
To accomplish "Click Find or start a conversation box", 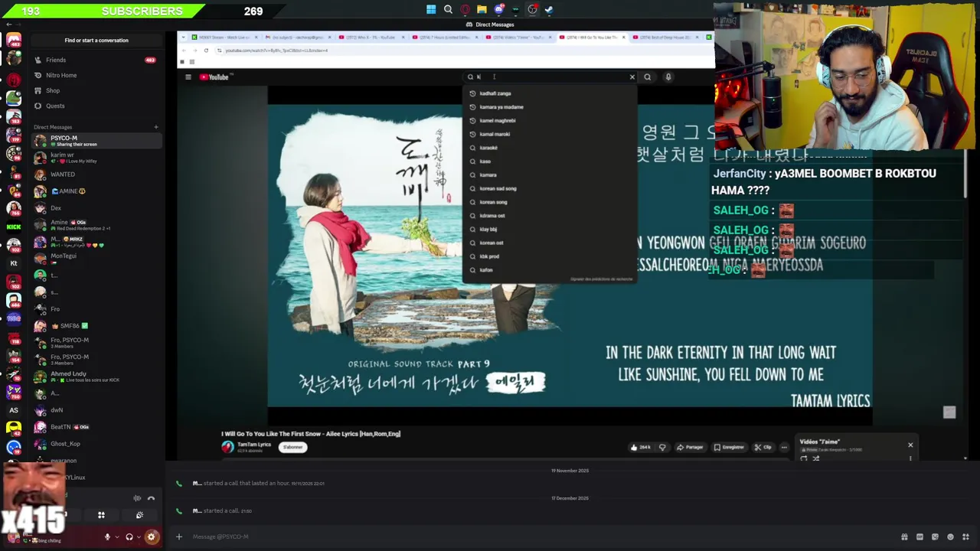I will pos(96,40).
